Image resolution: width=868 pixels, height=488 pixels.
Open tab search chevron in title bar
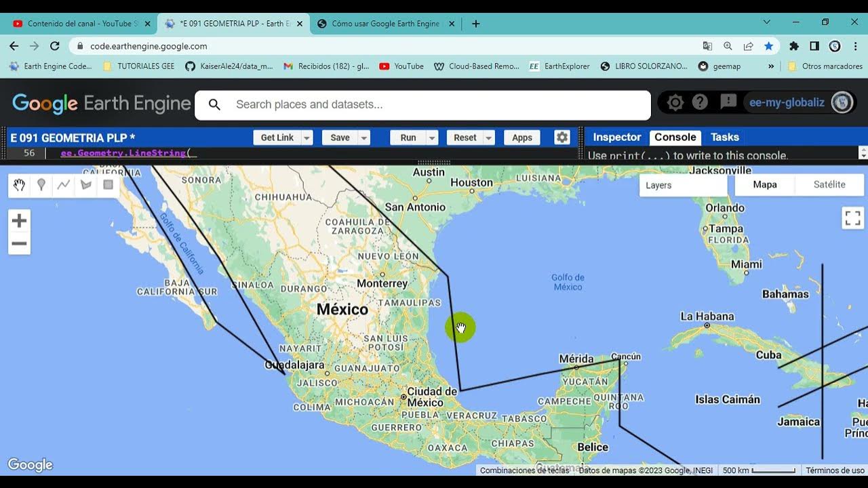(767, 22)
